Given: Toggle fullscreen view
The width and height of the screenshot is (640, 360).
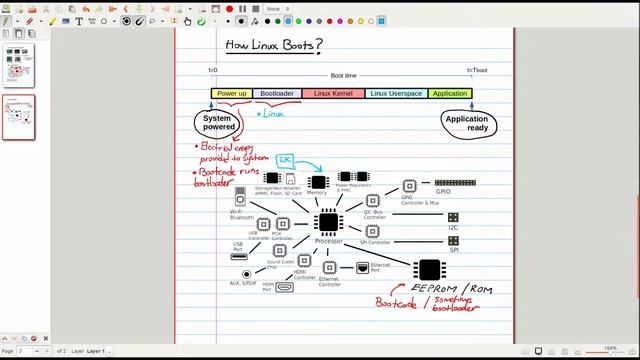Looking at the screenshot, I should (216, 9).
